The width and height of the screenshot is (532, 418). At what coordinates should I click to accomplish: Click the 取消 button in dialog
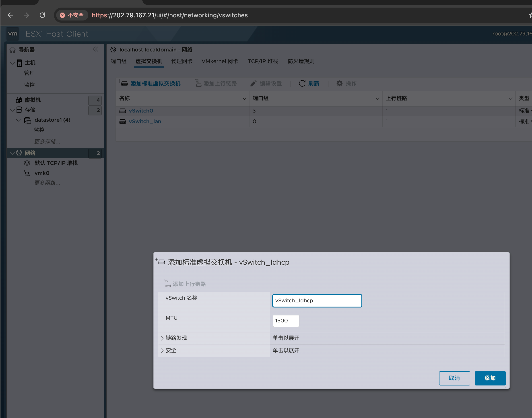click(454, 378)
